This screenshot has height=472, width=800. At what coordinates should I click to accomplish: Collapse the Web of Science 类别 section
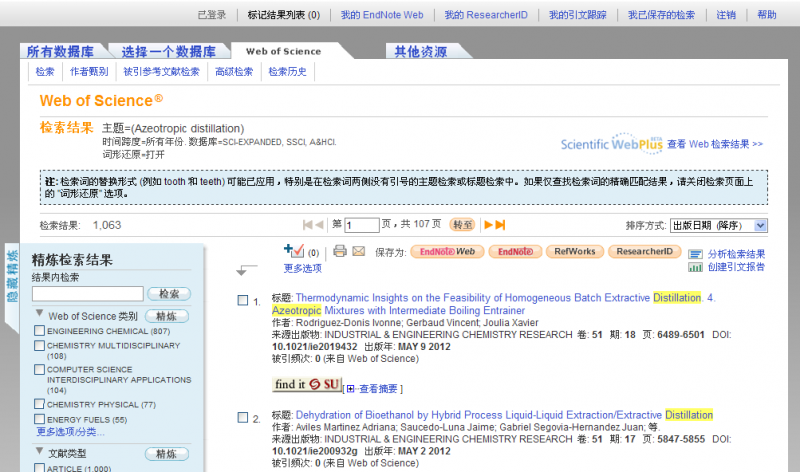(x=39, y=313)
